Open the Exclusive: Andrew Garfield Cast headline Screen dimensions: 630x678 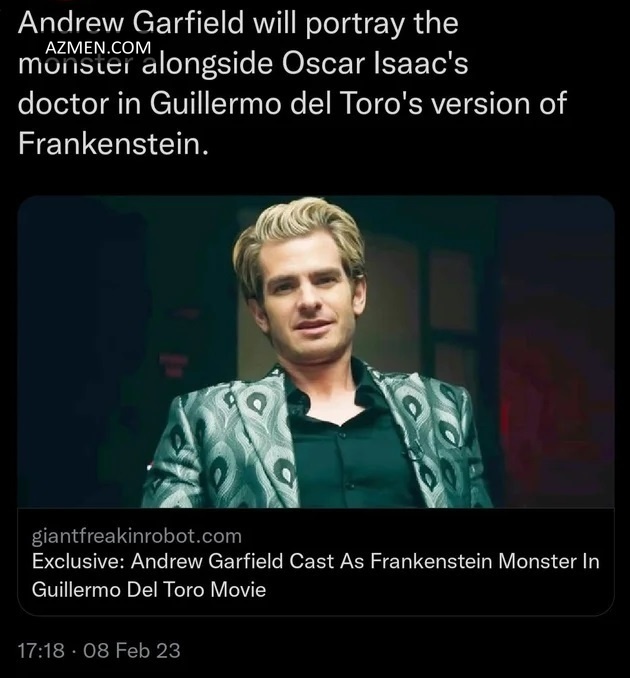pos(316,576)
